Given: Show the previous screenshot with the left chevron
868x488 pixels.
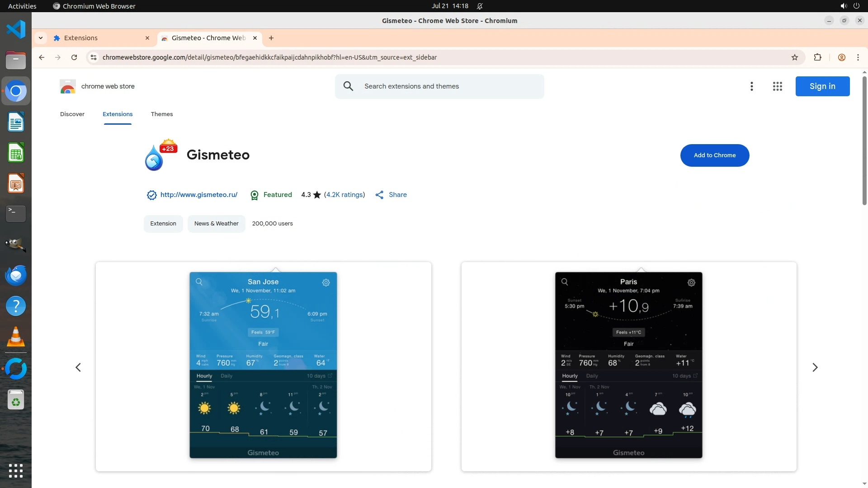Looking at the screenshot, I should pos(78,367).
